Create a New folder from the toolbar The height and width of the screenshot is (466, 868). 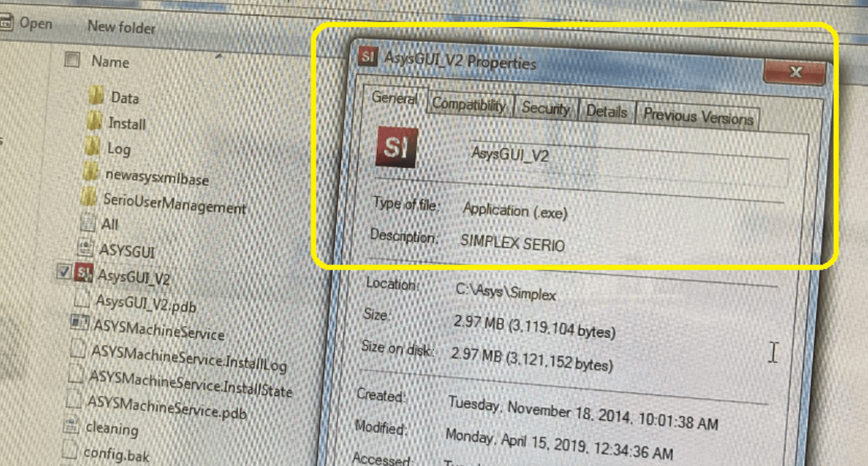pyautogui.click(x=121, y=27)
